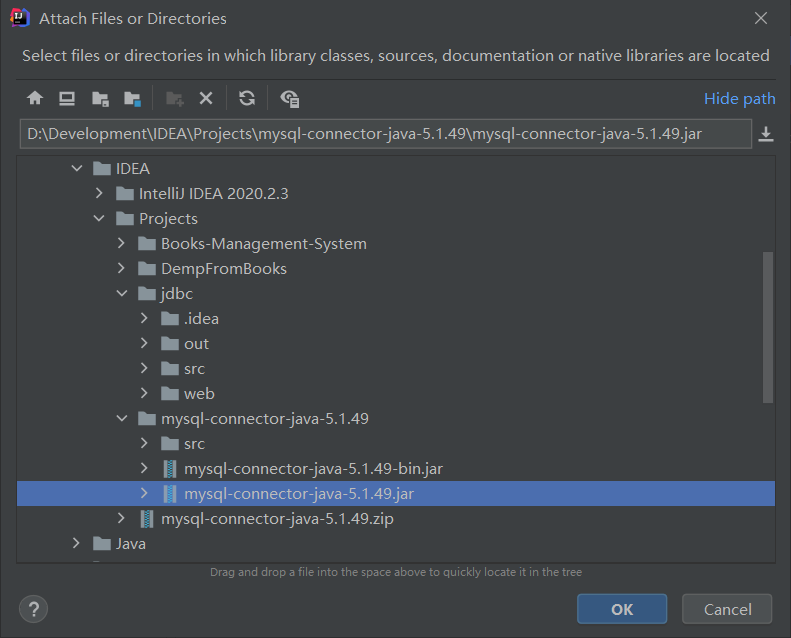Select the Books-Management-System row
The width and height of the screenshot is (791, 638).
(x=396, y=244)
